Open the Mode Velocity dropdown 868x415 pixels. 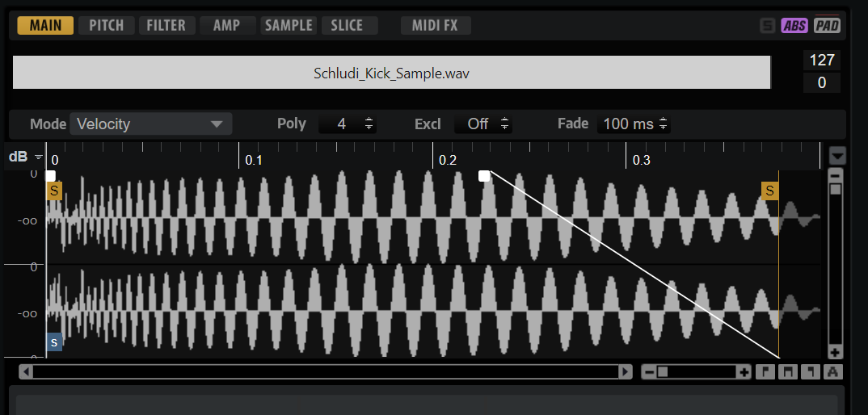pos(150,124)
